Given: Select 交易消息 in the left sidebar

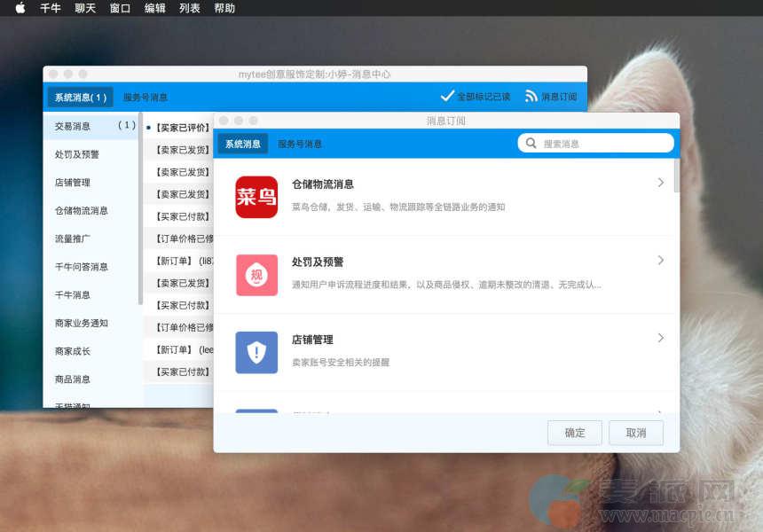Looking at the screenshot, I should tap(73, 126).
